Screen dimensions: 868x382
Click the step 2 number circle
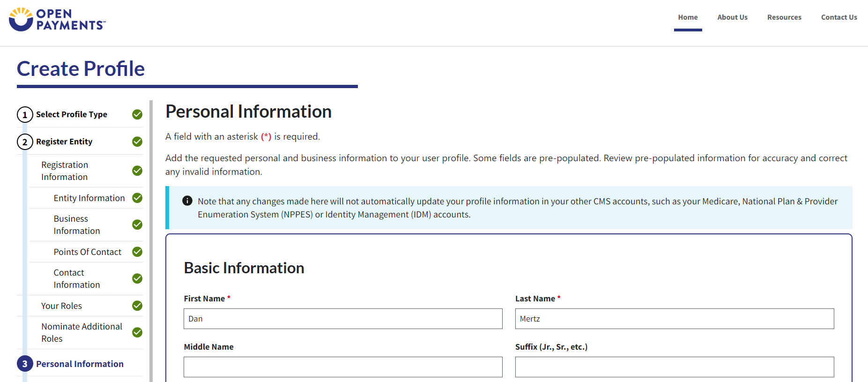pos(25,142)
